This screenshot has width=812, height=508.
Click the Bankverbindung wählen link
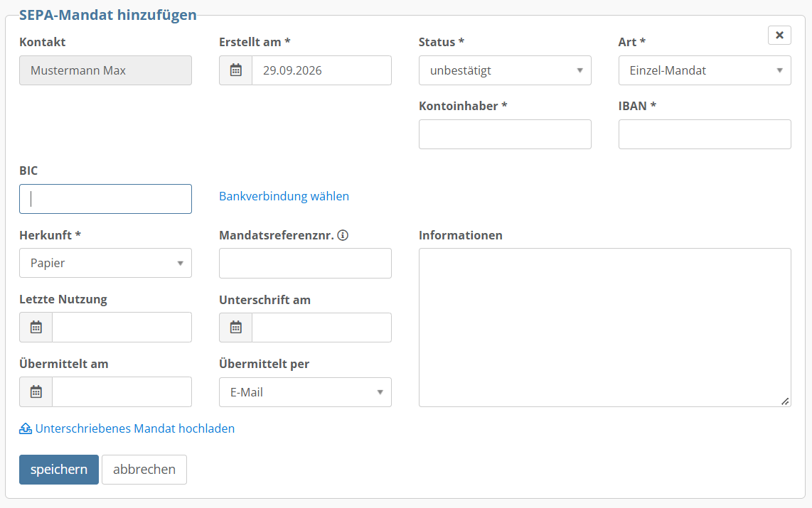284,196
